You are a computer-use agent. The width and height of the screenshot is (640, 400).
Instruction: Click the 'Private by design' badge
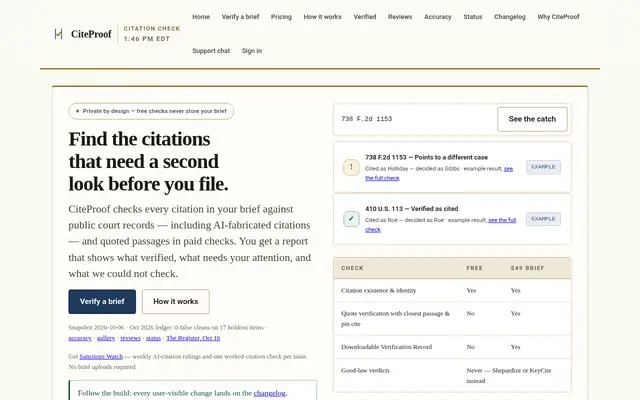pyautogui.click(x=151, y=111)
